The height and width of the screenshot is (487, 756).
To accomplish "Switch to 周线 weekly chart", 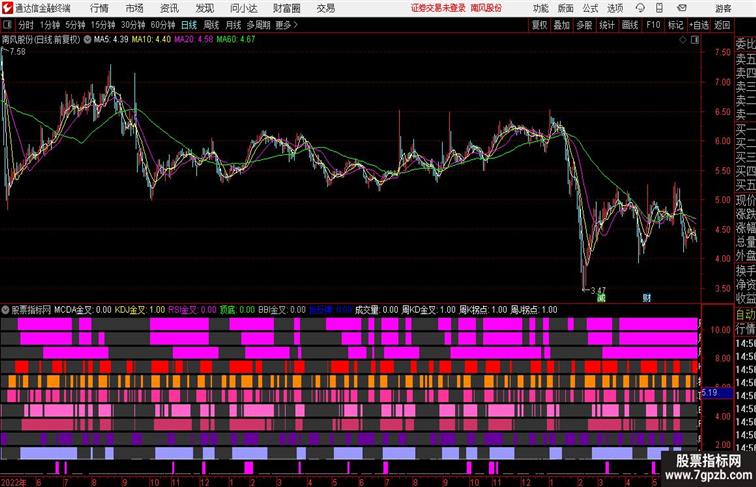I will (211, 25).
